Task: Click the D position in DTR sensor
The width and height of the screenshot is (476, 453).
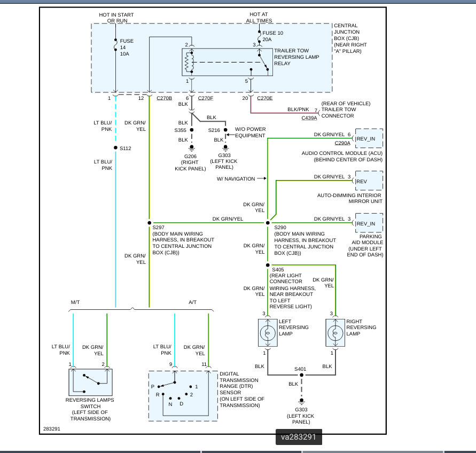Action: (x=182, y=404)
